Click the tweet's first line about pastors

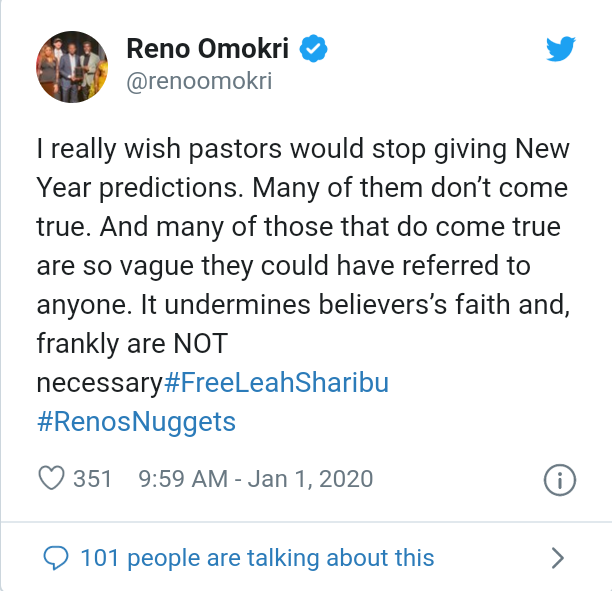point(303,149)
